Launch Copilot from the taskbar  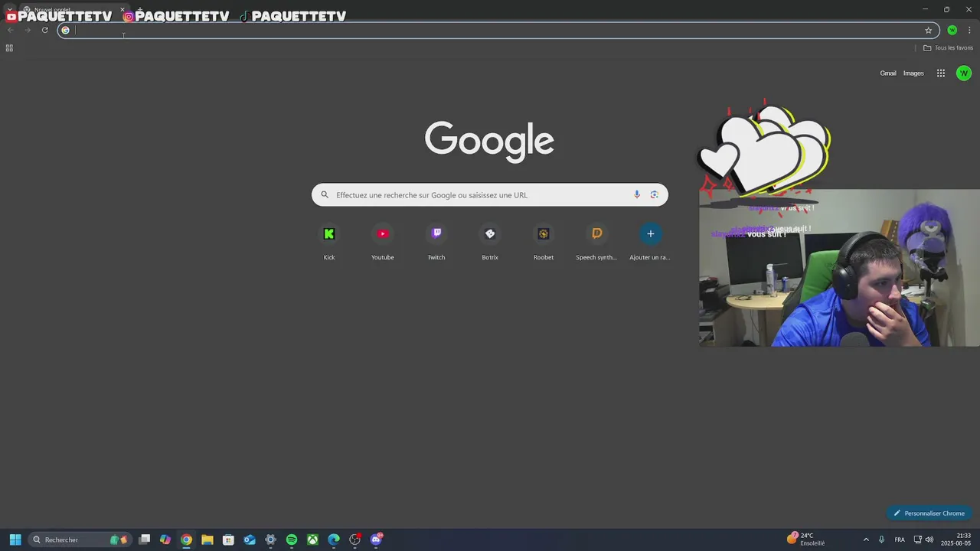(165, 540)
